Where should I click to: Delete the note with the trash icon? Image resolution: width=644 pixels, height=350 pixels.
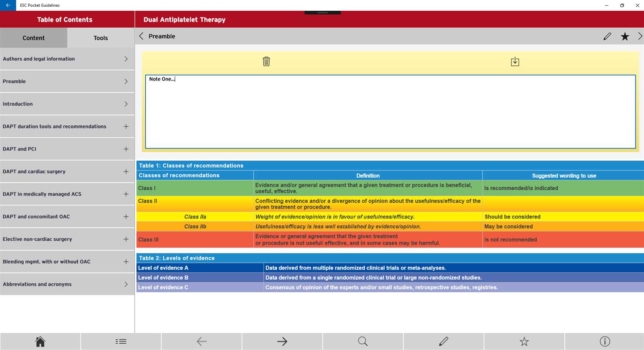pyautogui.click(x=266, y=61)
